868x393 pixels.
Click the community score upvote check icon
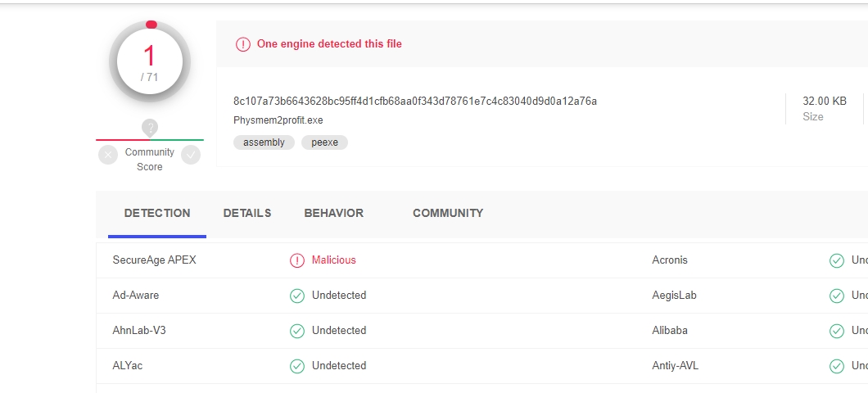(x=191, y=155)
